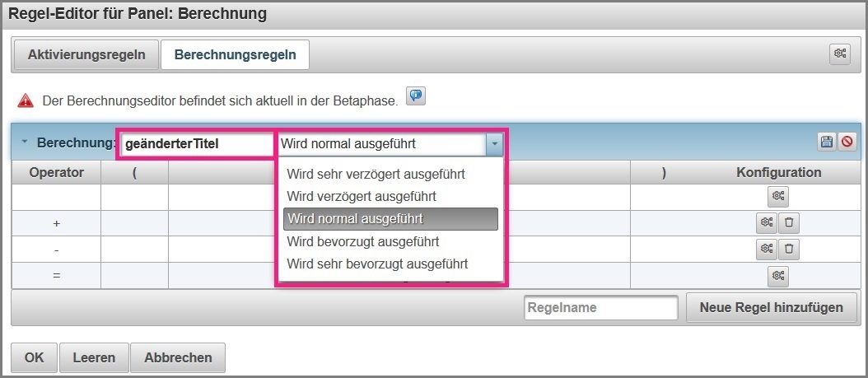
Task: Click the blue info bubble icon
Action: tap(416, 96)
